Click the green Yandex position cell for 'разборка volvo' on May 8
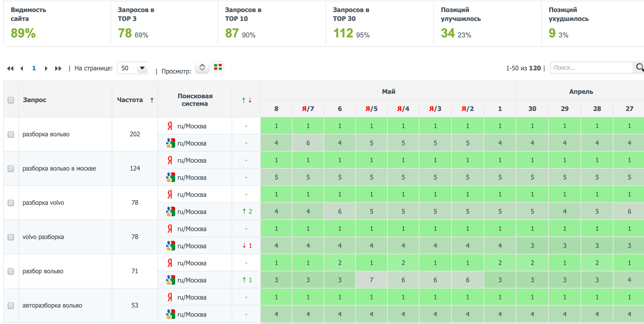 pyautogui.click(x=276, y=194)
